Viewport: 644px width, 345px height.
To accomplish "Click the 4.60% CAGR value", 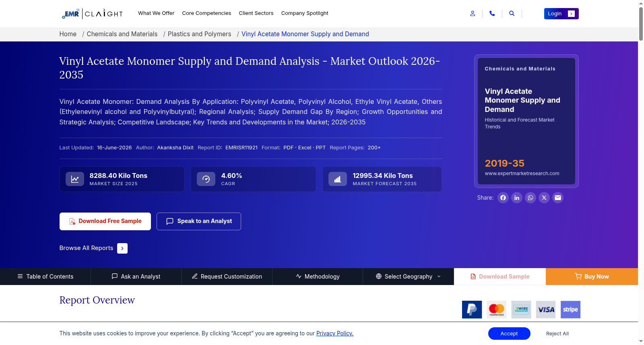I will tap(231, 176).
